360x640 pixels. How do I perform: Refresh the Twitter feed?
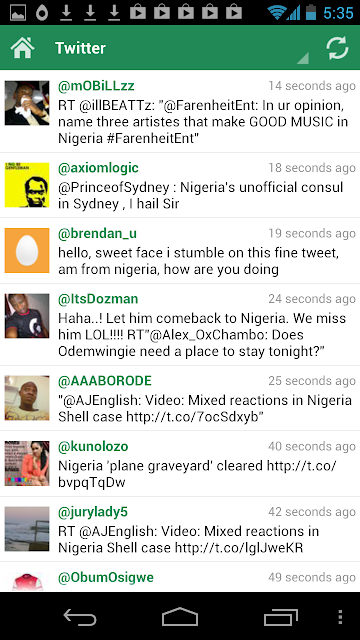point(337,48)
